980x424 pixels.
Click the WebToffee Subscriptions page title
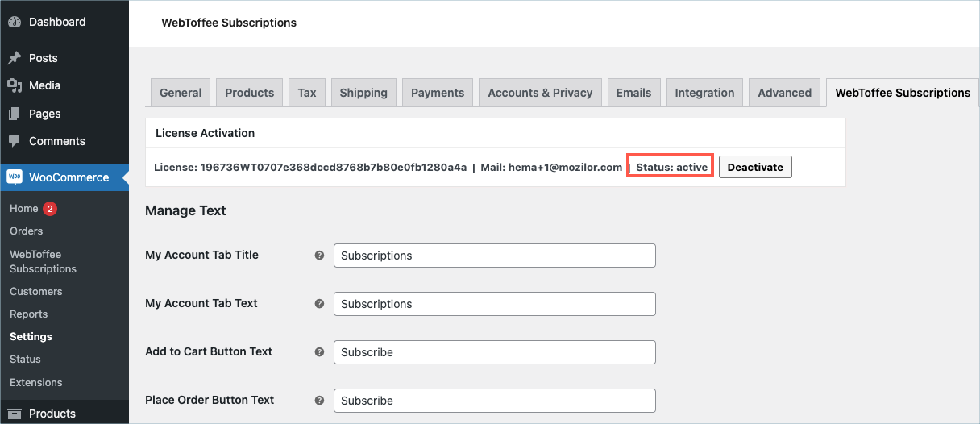coord(229,23)
